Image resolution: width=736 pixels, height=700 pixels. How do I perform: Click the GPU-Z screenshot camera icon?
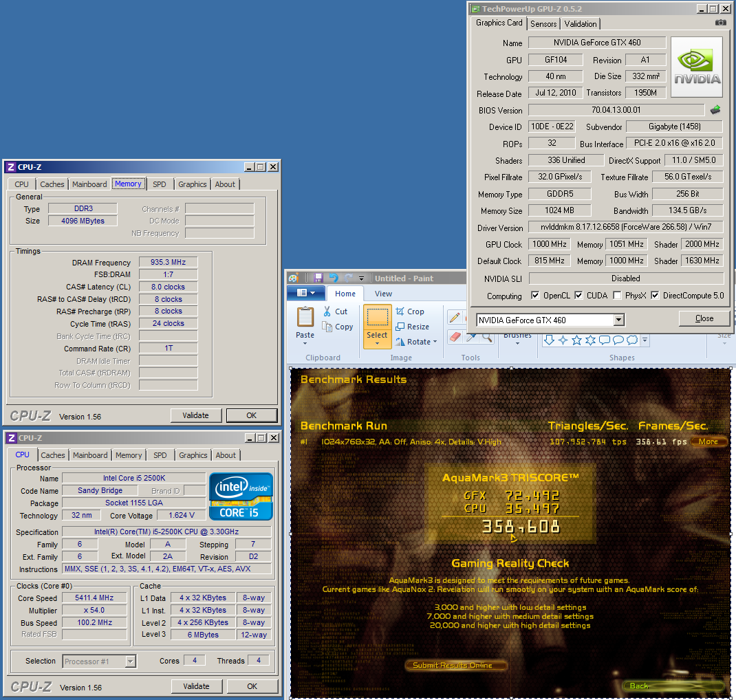pos(720,23)
